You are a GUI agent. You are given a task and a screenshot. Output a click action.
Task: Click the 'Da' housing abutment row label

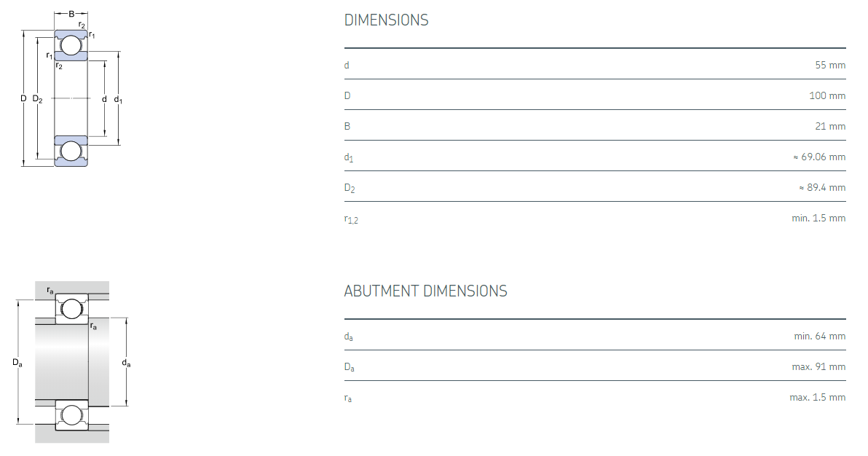(x=350, y=367)
